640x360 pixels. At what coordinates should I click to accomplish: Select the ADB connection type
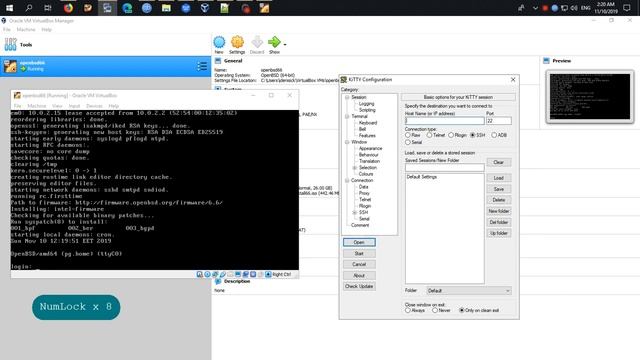pyautogui.click(x=494, y=135)
